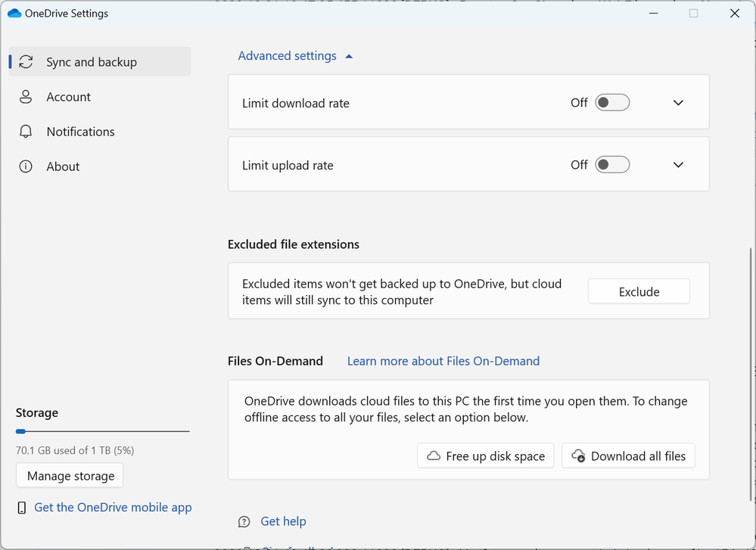Image resolution: width=756 pixels, height=550 pixels.
Task: Click cloud download icon on Download all files
Action: tap(578, 455)
